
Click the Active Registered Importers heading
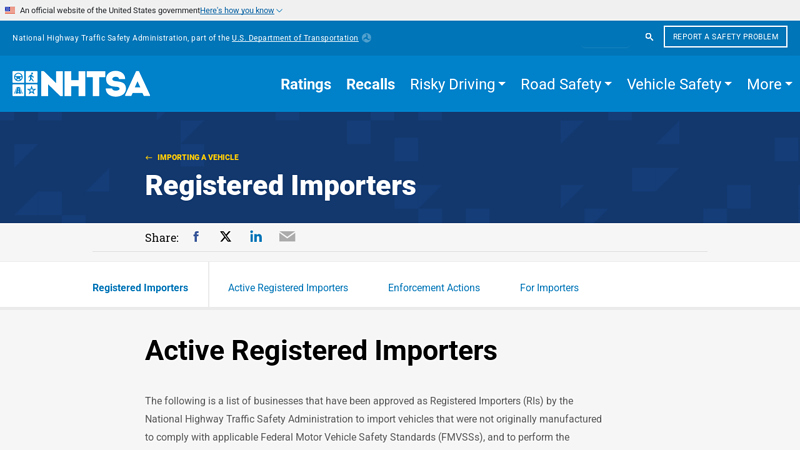321,351
